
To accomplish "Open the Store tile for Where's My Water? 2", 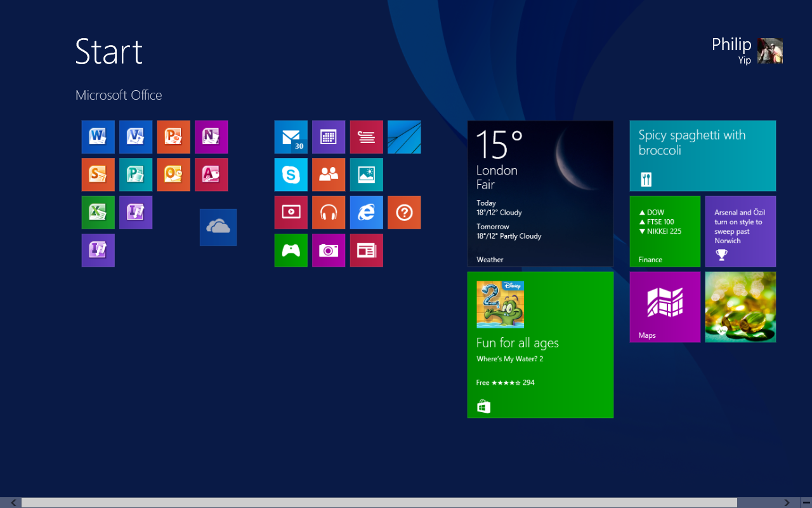I will [540, 345].
